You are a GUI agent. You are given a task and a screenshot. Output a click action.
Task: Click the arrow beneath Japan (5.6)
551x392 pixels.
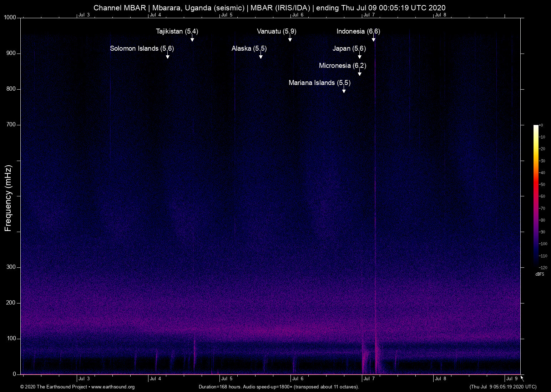click(x=359, y=56)
